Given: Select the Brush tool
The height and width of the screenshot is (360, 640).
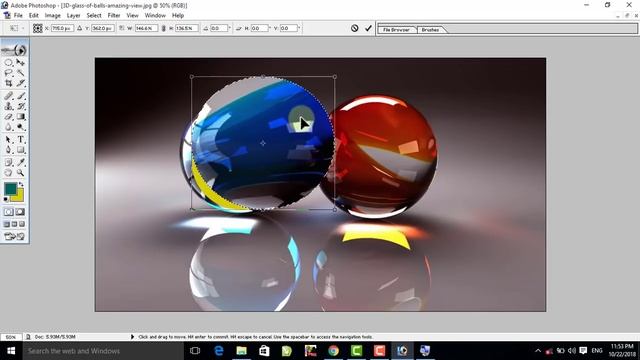Looking at the screenshot, I should click(x=20, y=96).
